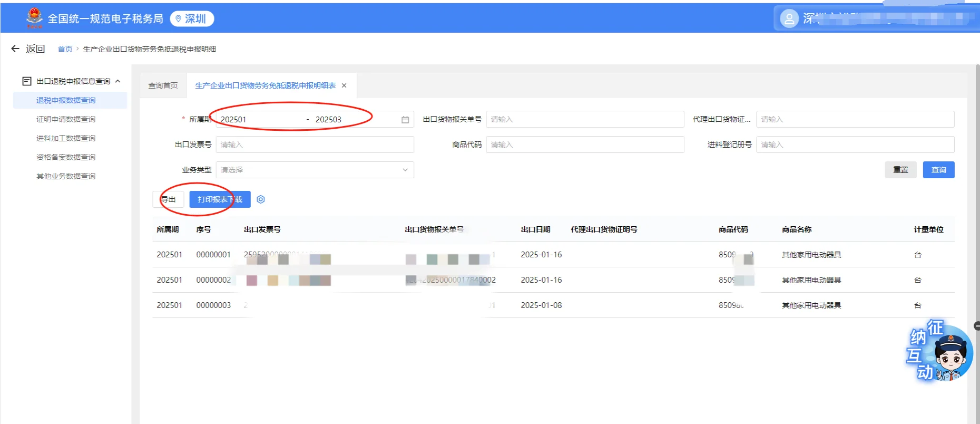Collapse 出口退税申报信息查询 menu chevron
This screenshot has height=424, width=980.
click(117, 81)
